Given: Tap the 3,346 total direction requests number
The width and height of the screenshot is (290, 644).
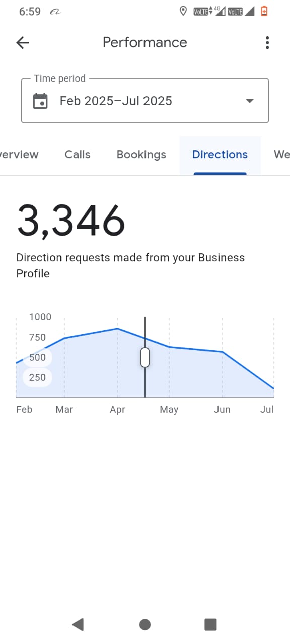Looking at the screenshot, I should point(71,221).
